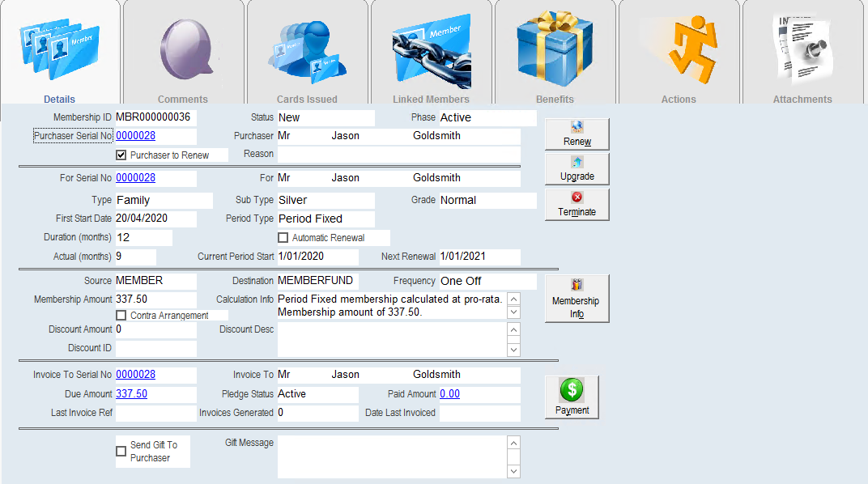Click the Renew button
868x484 pixels.
click(577, 134)
